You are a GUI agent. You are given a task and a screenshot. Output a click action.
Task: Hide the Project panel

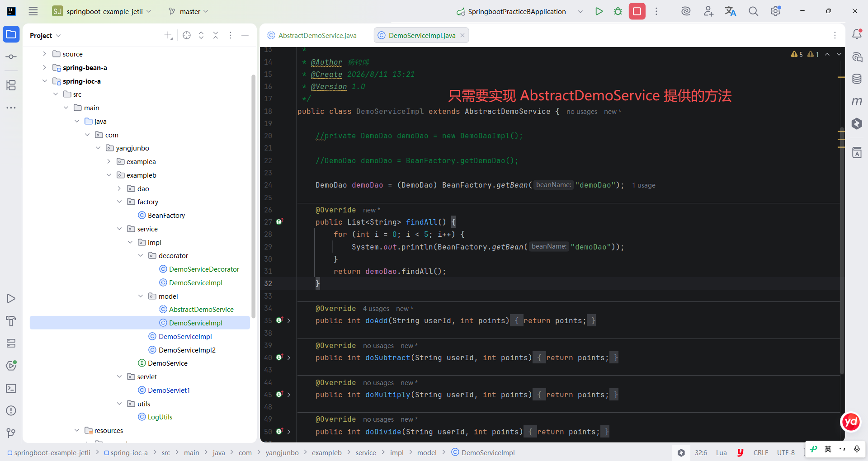245,35
